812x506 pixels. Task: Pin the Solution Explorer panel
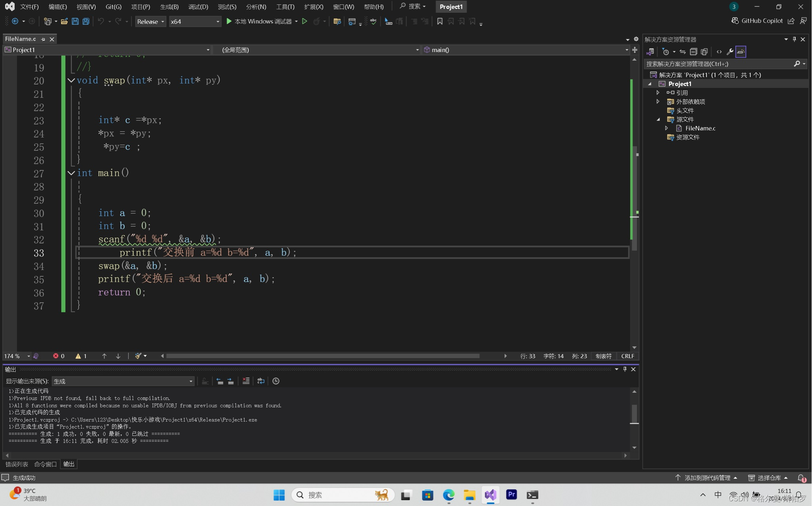tap(794, 39)
